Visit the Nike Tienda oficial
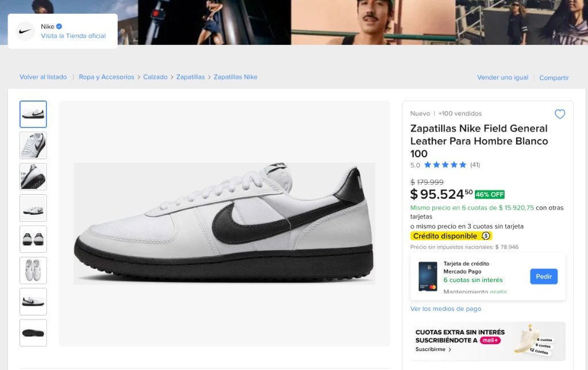Image resolution: width=588 pixels, height=370 pixels. pyautogui.click(x=73, y=36)
